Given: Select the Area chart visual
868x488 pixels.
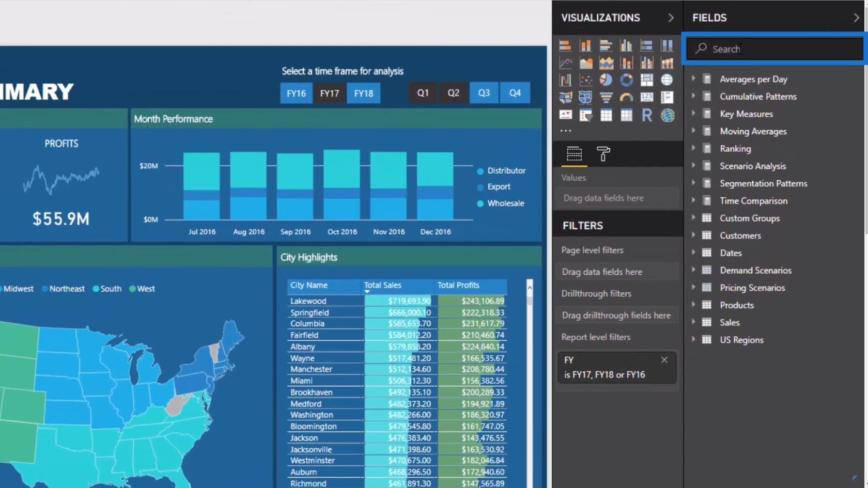Looking at the screenshot, I should pyautogui.click(x=585, y=63).
